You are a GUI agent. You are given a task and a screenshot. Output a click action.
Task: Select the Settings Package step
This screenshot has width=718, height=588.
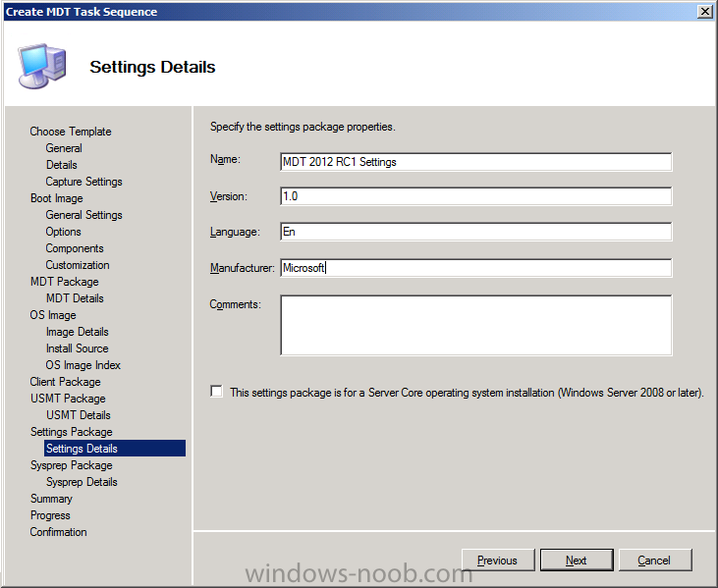(x=72, y=432)
